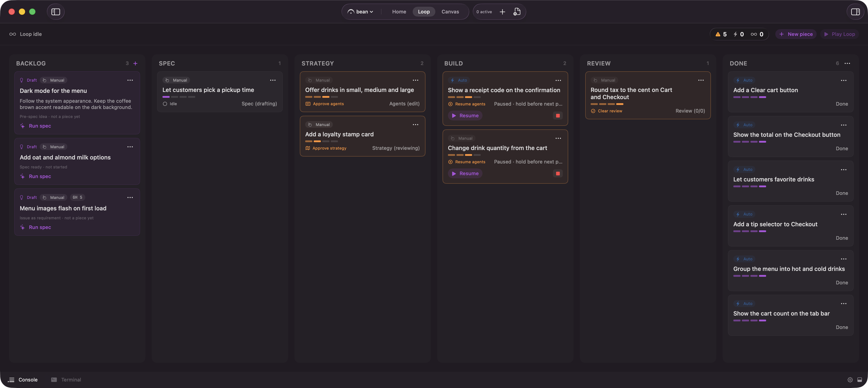Viewport: 868px width, 388px height.
Task: Open options for Let customers pick a pickup time
Action: 273,80
